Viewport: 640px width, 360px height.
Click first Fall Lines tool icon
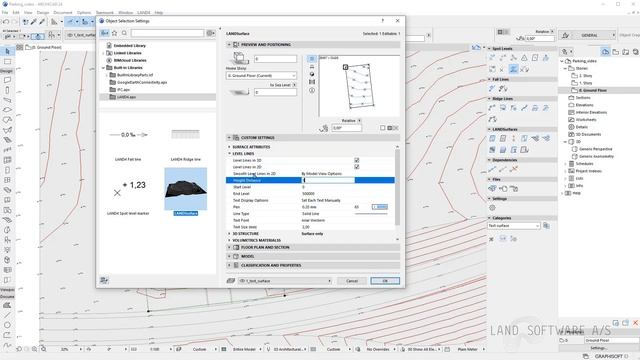(492, 89)
